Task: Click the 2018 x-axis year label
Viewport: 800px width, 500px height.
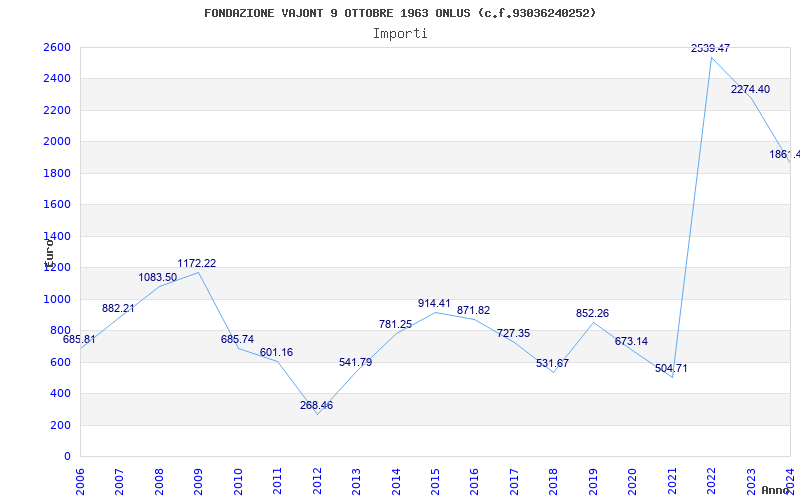Action: pyautogui.click(x=554, y=481)
